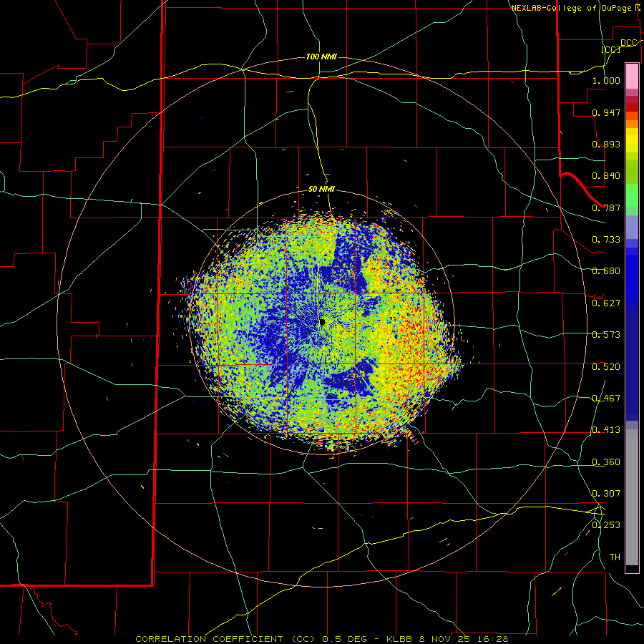Click the NEXLAB-College of DuPage label
The image size is (644, 644).
(x=571, y=8)
